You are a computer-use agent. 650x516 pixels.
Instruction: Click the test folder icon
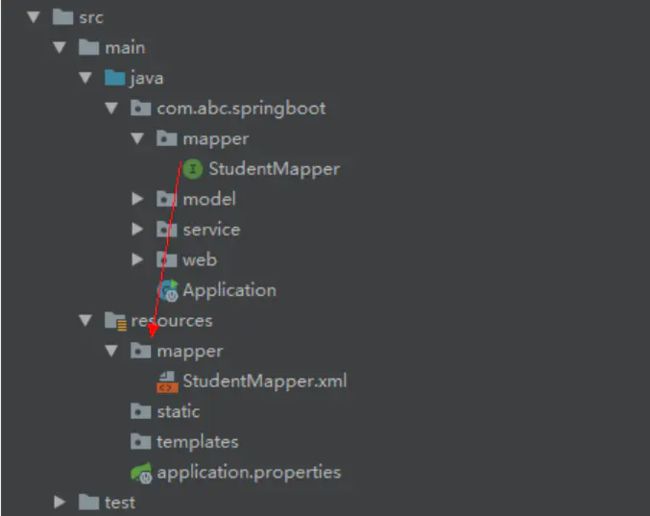click(x=89, y=502)
